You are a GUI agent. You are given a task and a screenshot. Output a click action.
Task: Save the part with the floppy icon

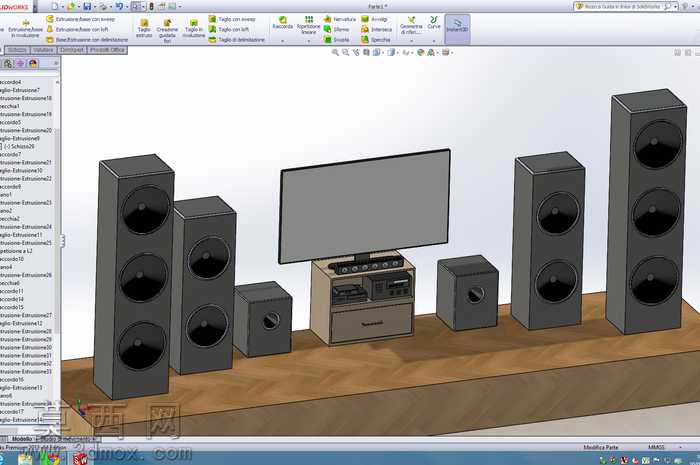(x=88, y=6)
